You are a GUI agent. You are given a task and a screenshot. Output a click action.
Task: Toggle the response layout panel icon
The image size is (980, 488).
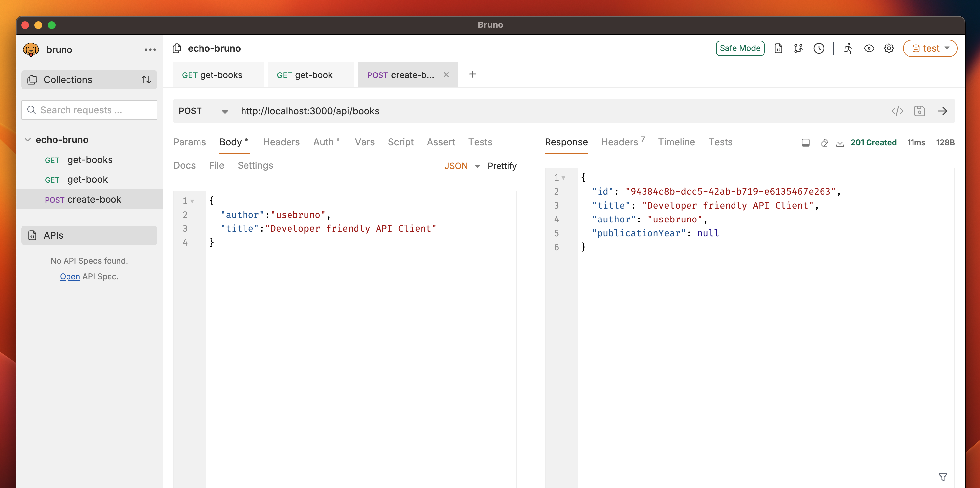[x=805, y=143]
